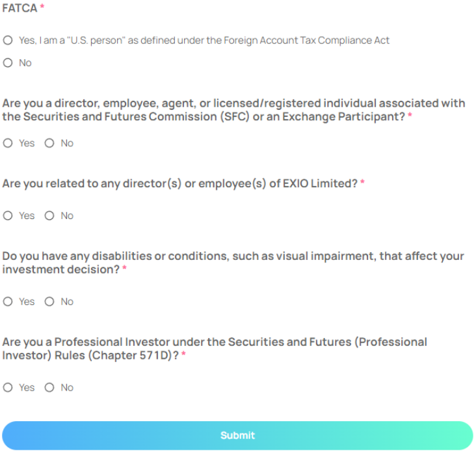Click the EXIO Limited relationship question text

click(179, 184)
